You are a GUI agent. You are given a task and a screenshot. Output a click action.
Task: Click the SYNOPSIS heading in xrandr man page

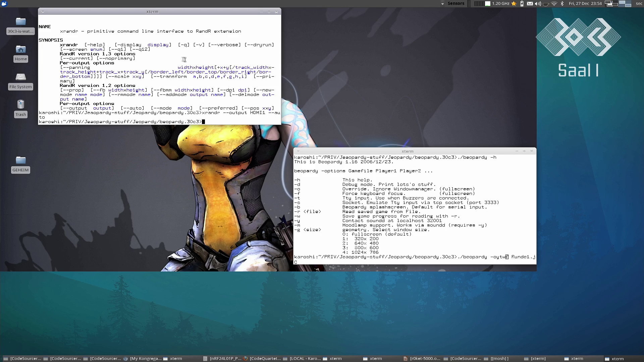click(x=51, y=40)
